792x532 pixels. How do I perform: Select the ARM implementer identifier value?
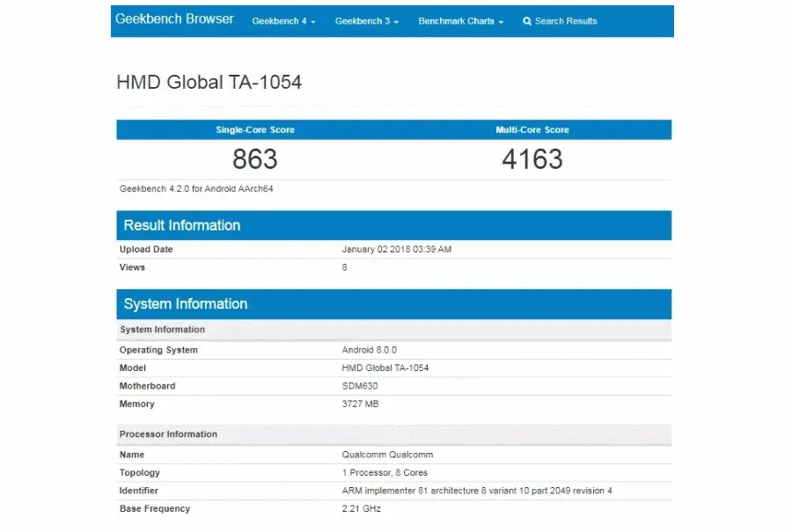[x=477, y=491]
